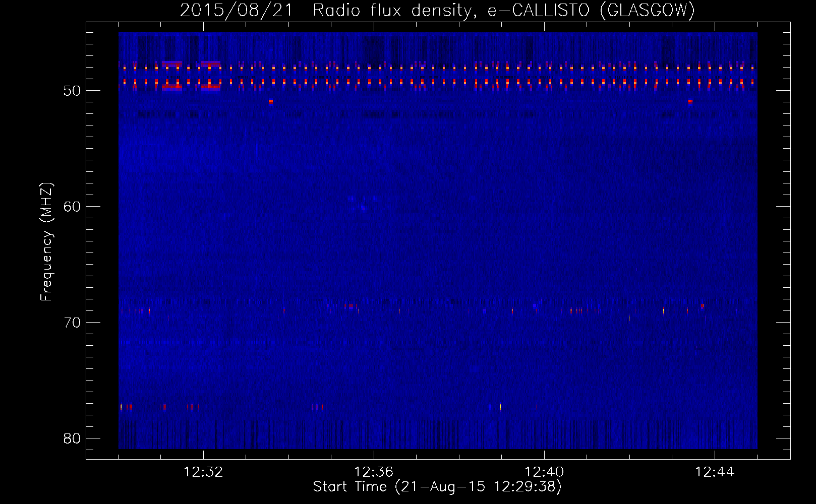Viewport: 816px width, 504px height.
Task: Click the 70 frequency tick label
Action: 72,323
